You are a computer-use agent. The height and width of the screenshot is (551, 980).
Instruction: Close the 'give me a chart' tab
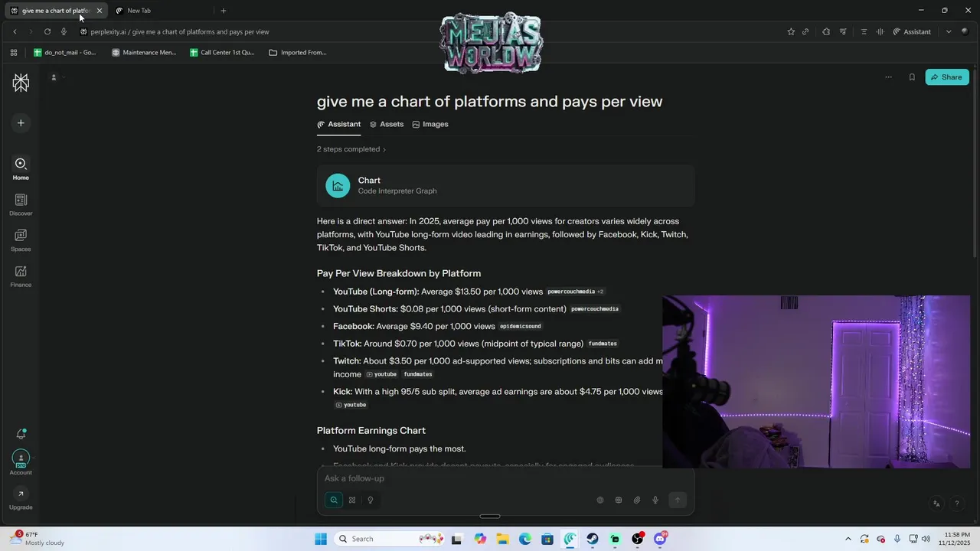[x=100, y=11]
